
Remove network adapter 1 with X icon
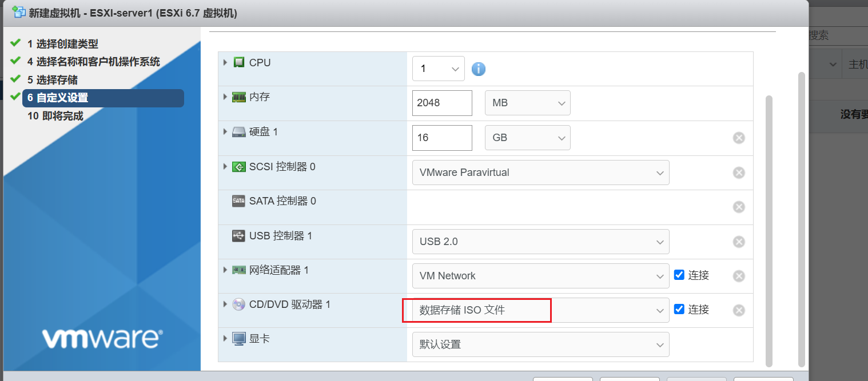click(739, 276)
